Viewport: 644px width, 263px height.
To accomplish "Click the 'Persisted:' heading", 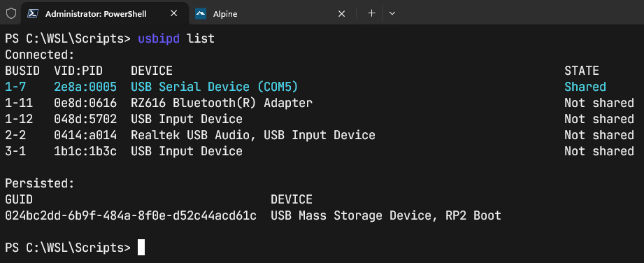I will coord(40,183).
